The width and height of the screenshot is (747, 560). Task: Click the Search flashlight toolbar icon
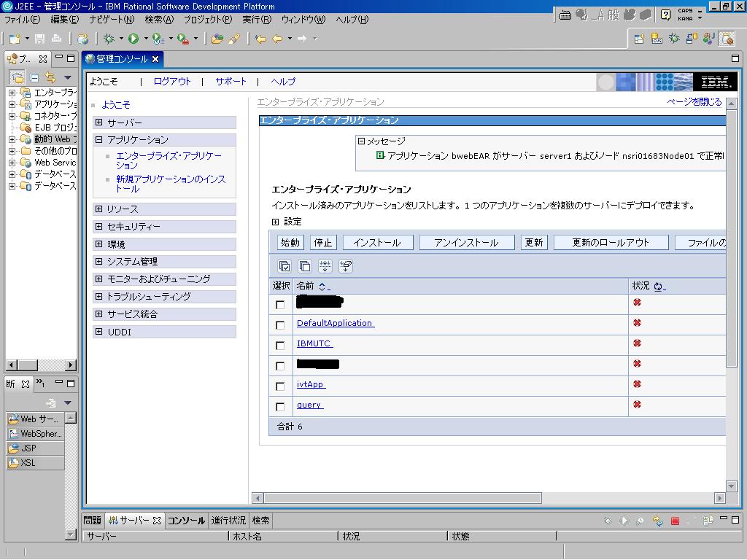pyautogui.click(x=234, y=39)
